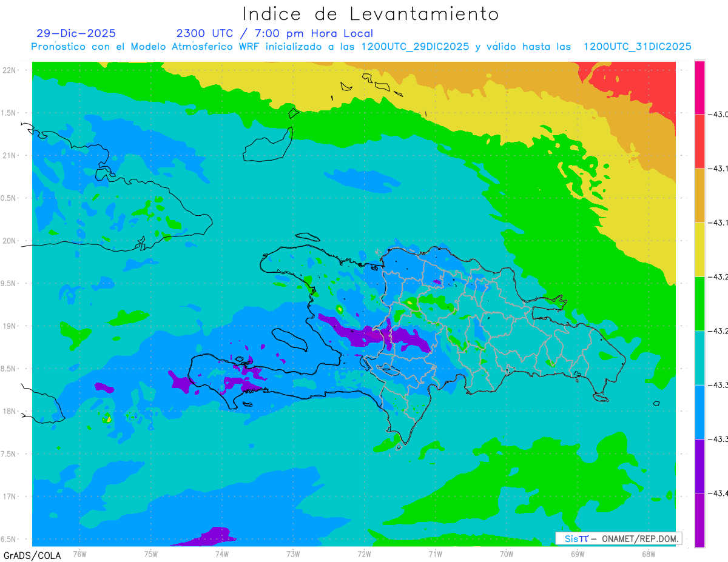Select the pink swatch in the legend
Image resolution: width=728 pixels, height=562 pixels.
(699, 87)
